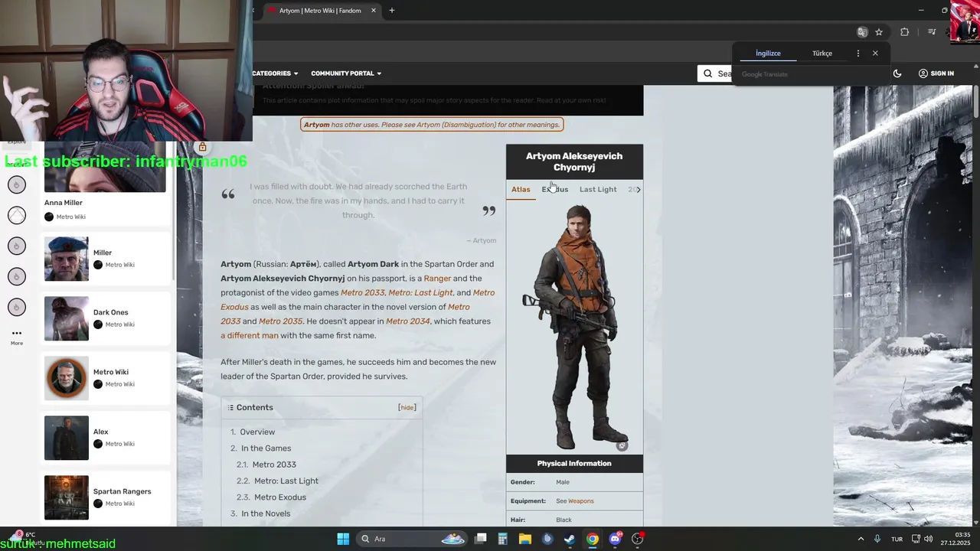Viewport: 980px width, 551px height.
Task: Open the More menu in left sidebar
Action: [x=16, y=337]
